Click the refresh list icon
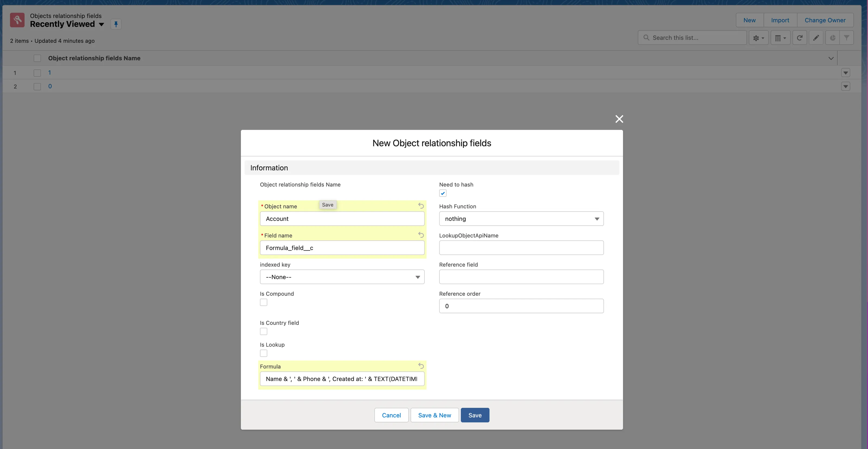The image size is (868, 449). tap(799, 38)
